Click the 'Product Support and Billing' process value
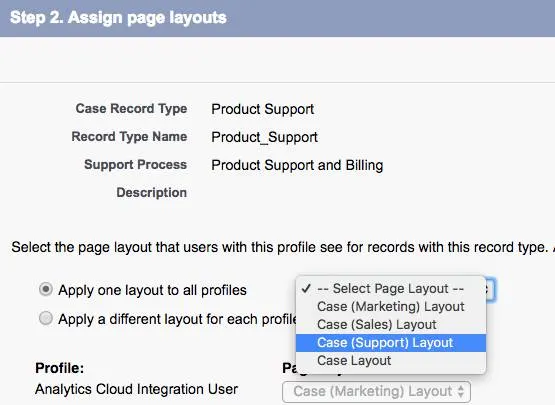555x405 pixels. tap(297, 165)
